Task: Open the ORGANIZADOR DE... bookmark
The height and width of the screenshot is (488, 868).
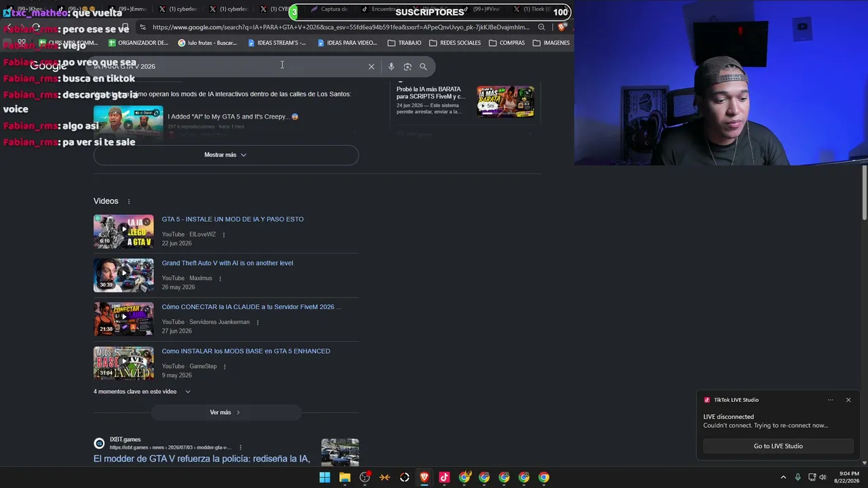Action: click(138, 43)
